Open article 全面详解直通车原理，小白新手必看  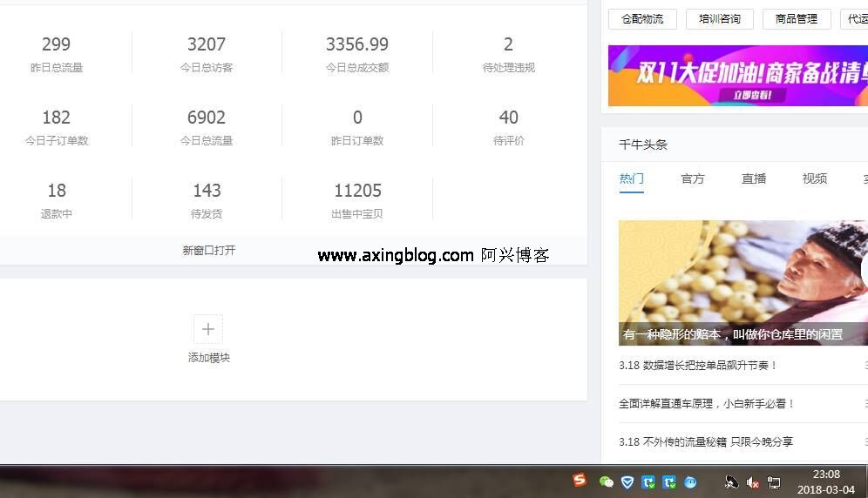point(707,404)
